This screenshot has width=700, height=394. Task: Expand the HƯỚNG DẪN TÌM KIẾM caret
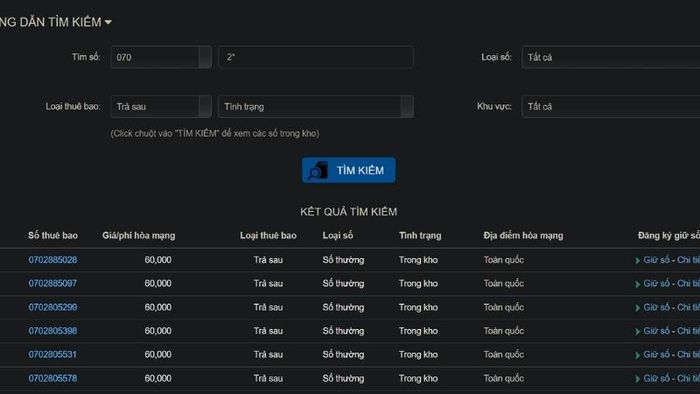click(108, 22)
